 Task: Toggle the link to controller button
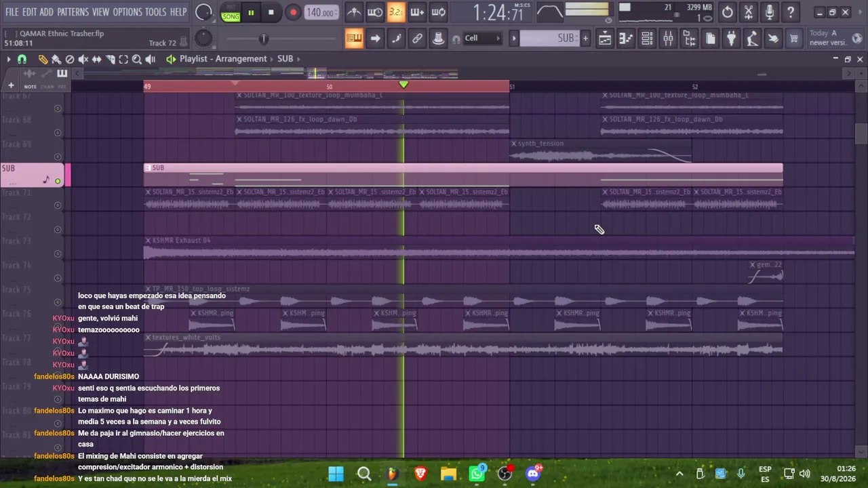417,39
